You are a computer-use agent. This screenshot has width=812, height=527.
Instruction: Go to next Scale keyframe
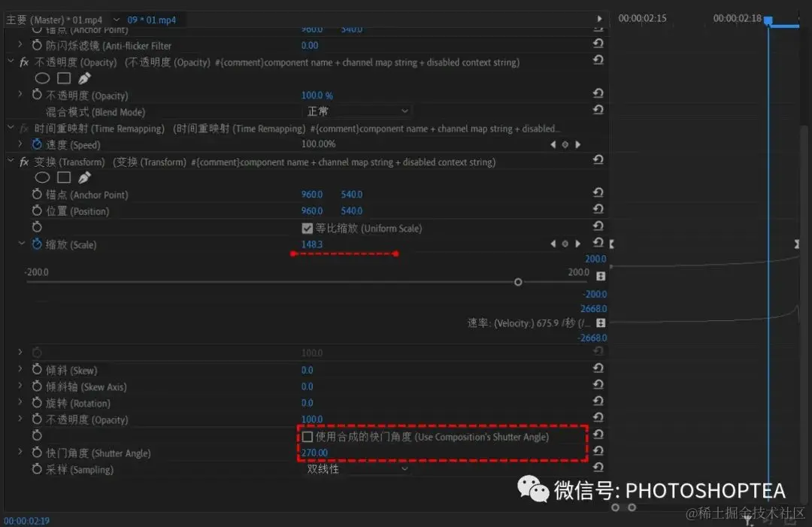pos(578,244)
